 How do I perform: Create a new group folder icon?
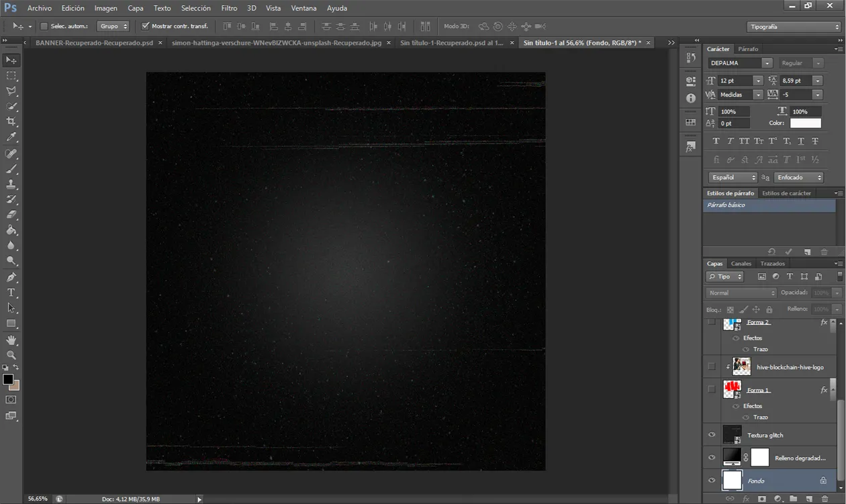tap(793, 499)
